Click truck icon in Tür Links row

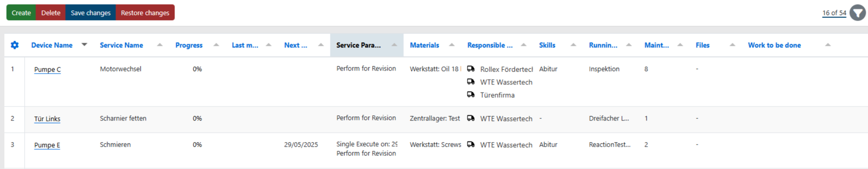(471, 118)
